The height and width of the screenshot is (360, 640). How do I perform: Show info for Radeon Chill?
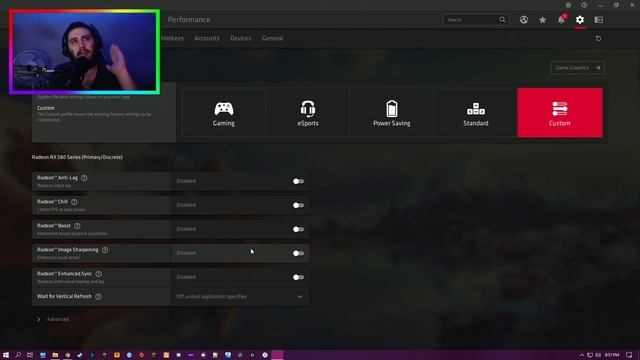[74, 202]
